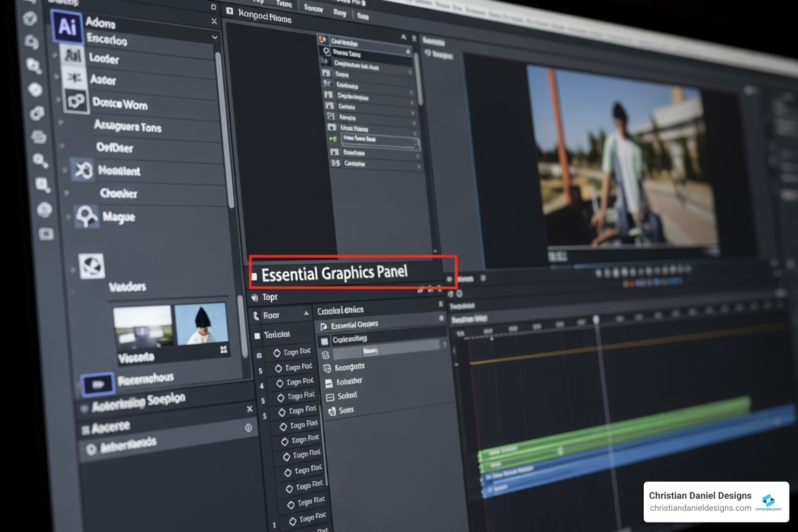Click the Sens icon at list bottom
Viewport: 798px width, 532px height.
[x=331, y=410]
